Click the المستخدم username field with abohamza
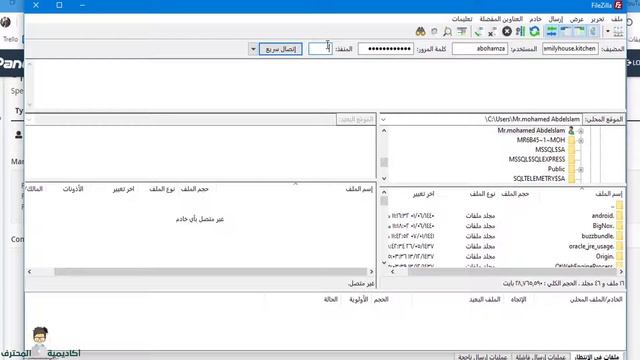This screenshot has width=640, height=360. [x=480, y=49]
